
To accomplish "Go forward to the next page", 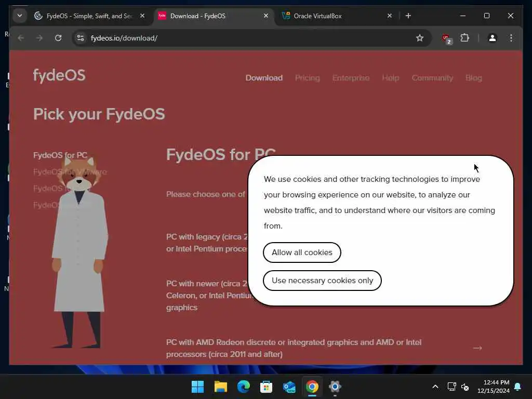I will pos(39,38).
